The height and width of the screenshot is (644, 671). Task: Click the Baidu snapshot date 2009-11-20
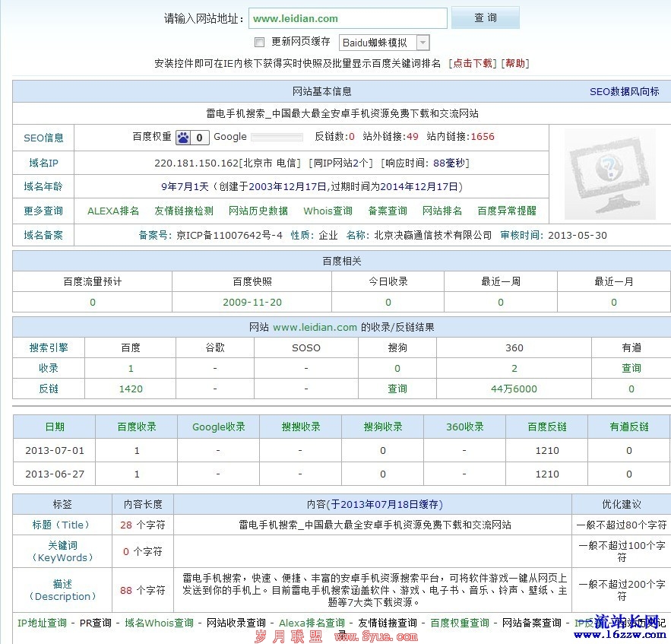pos(252,303)
